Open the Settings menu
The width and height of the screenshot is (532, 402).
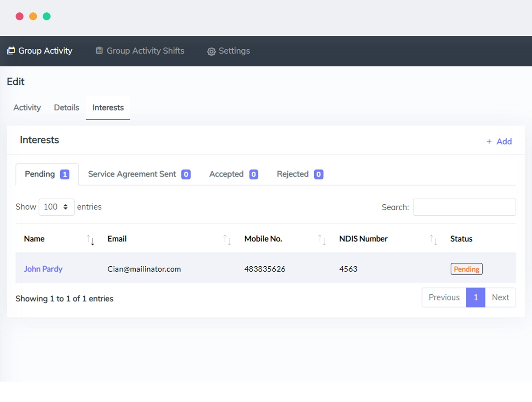(229, 51)
